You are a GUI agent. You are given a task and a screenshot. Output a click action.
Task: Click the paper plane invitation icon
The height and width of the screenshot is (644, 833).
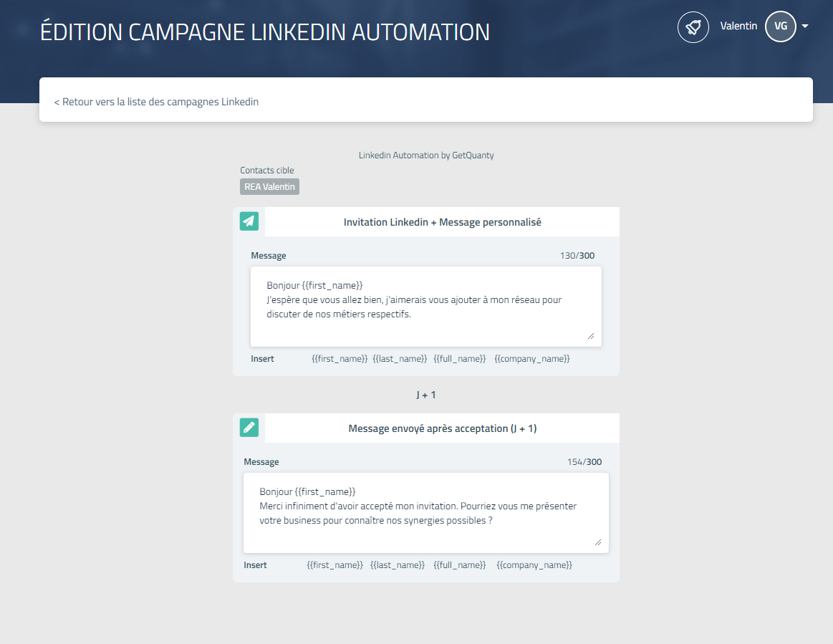click(249, 221)
